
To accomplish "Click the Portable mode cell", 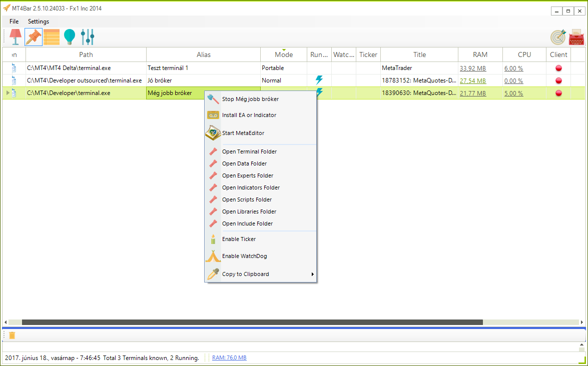I will [284, 68].
